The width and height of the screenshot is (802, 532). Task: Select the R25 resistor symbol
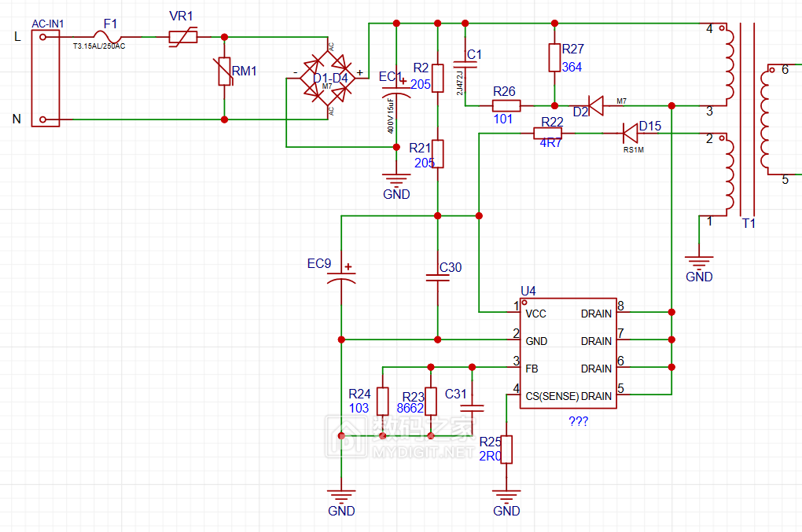[507, 449]
